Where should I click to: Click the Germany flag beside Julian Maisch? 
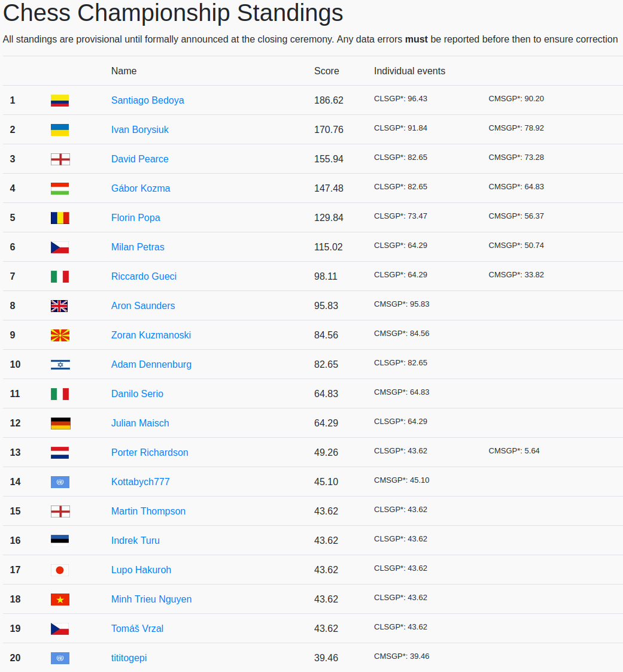(60, 423)
